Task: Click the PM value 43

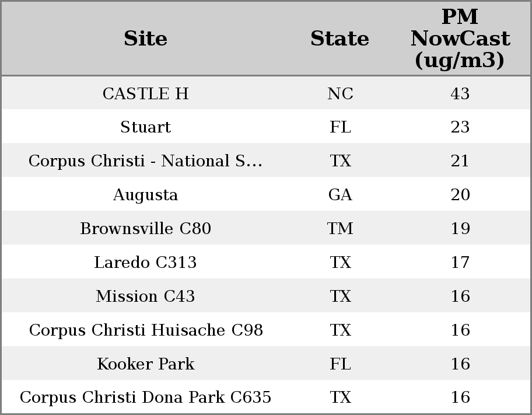Action: tap(460, 94)
